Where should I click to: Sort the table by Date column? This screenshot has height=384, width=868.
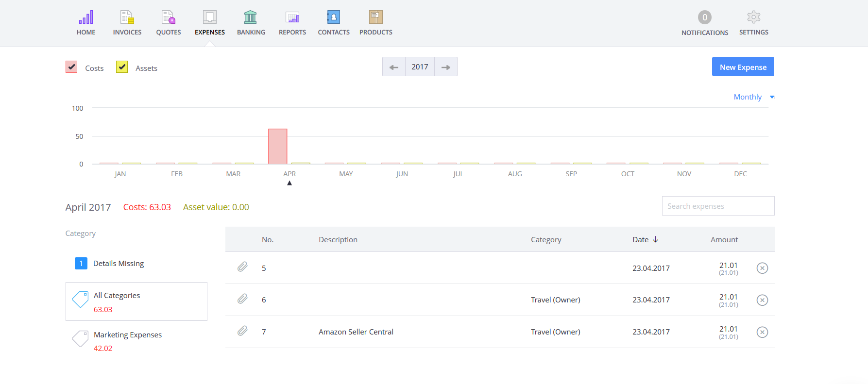coord(645,240)
